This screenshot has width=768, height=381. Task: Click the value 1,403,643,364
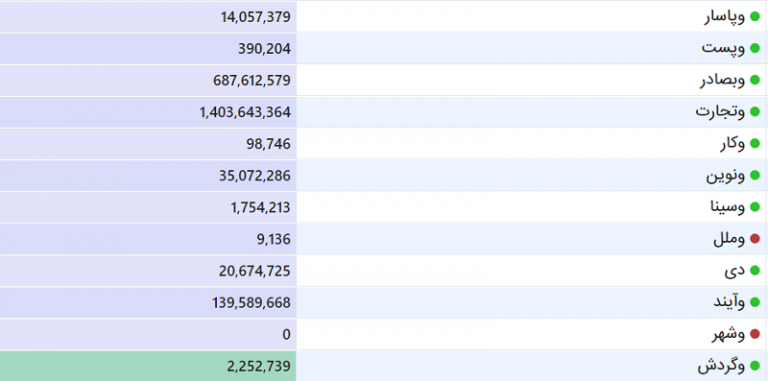click(245, 112)
